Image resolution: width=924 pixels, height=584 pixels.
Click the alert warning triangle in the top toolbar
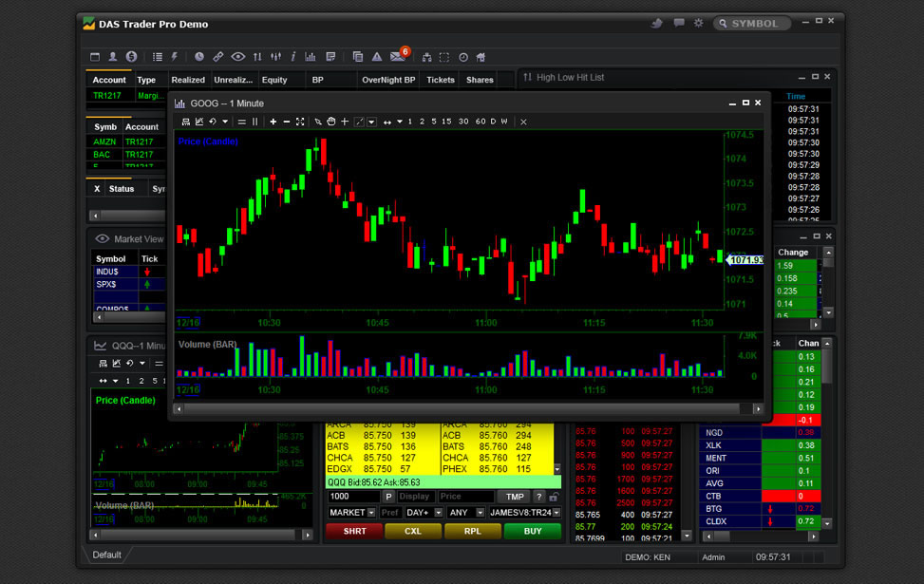pos(375,57)
